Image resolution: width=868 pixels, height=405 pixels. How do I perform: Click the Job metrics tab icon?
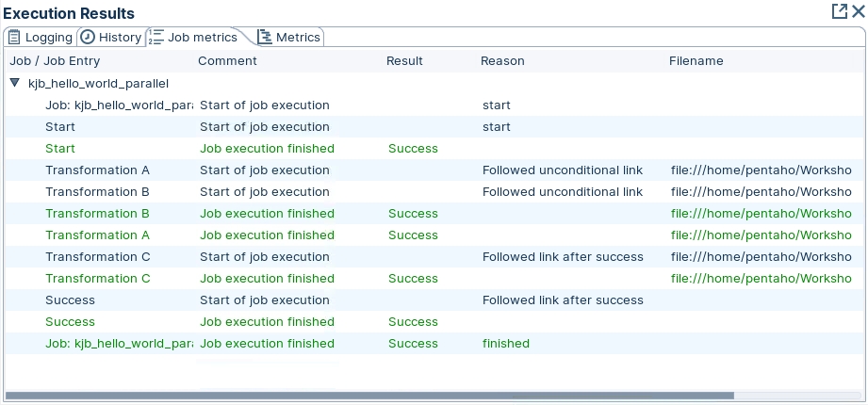click(156, 38)
